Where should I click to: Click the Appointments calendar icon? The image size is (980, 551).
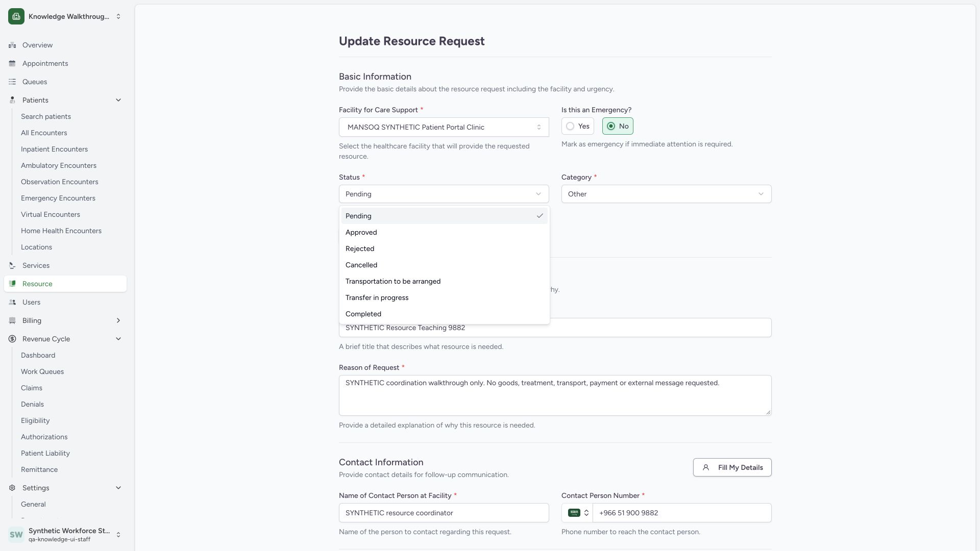pos(12,63)
